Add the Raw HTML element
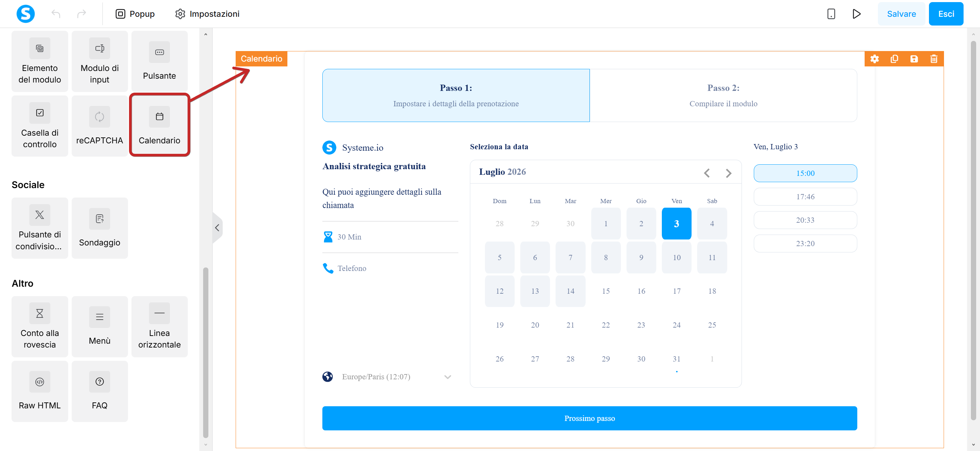 pyautogui.click(x=40, y=391)
